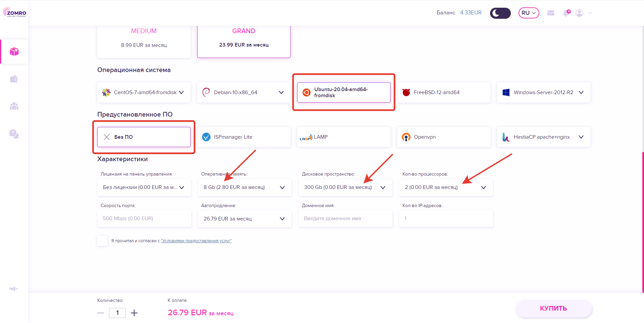
Task: Expand Debian-10 version dropdown
Action: [281, 92]
